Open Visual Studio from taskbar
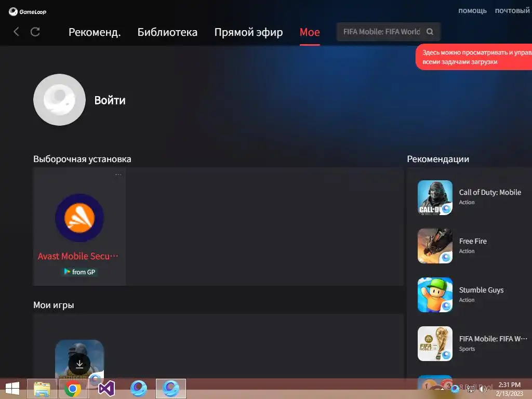532x399 pixels. tap(106, 389)
